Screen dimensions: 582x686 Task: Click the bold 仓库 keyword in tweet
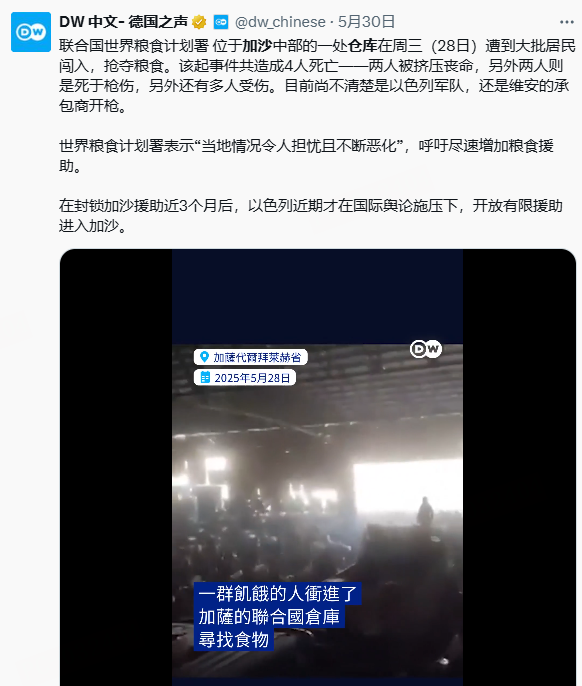(x=363, y=46)
